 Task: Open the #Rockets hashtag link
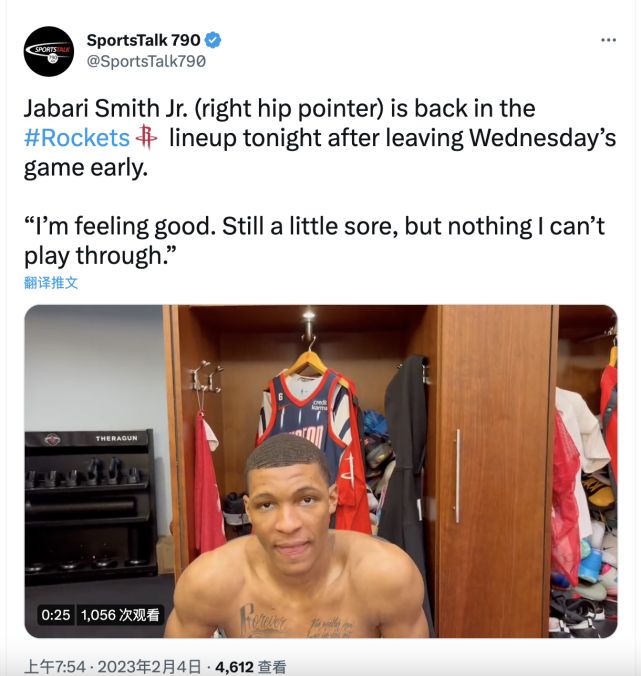coord(77,138)
